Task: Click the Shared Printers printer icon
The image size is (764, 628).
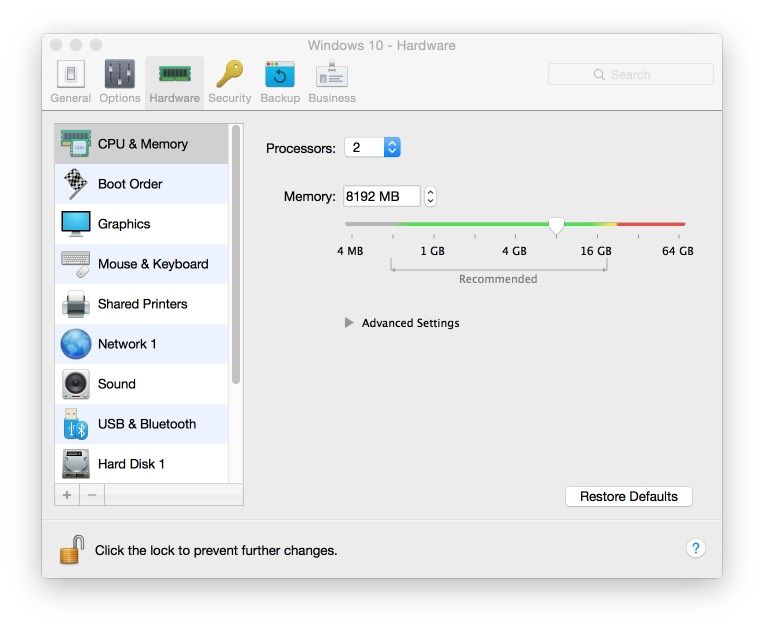Action: click(76, 304)
